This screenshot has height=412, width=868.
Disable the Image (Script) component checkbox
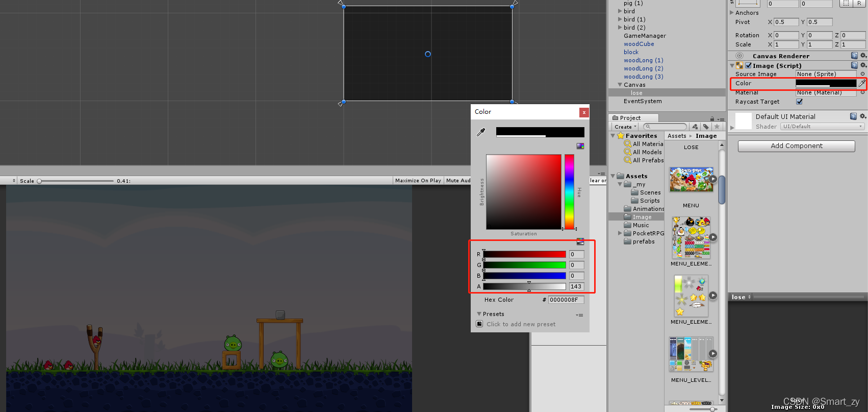tap(748, 65)
